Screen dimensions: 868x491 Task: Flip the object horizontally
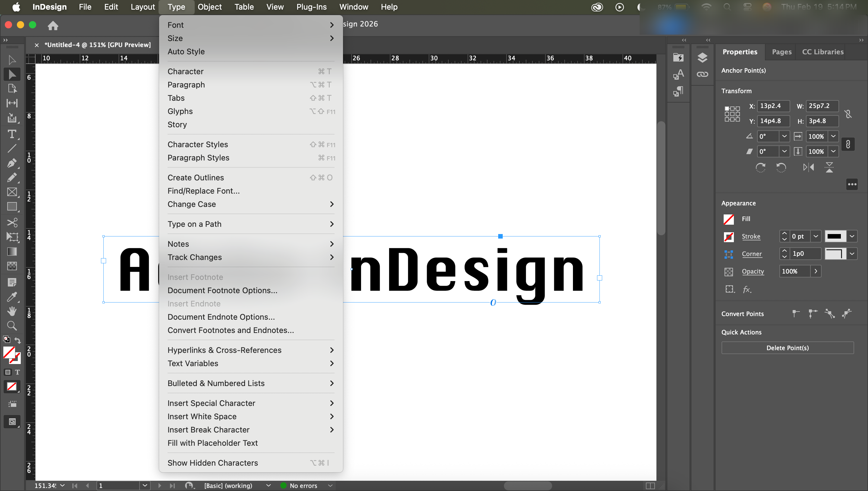point(808,167)
